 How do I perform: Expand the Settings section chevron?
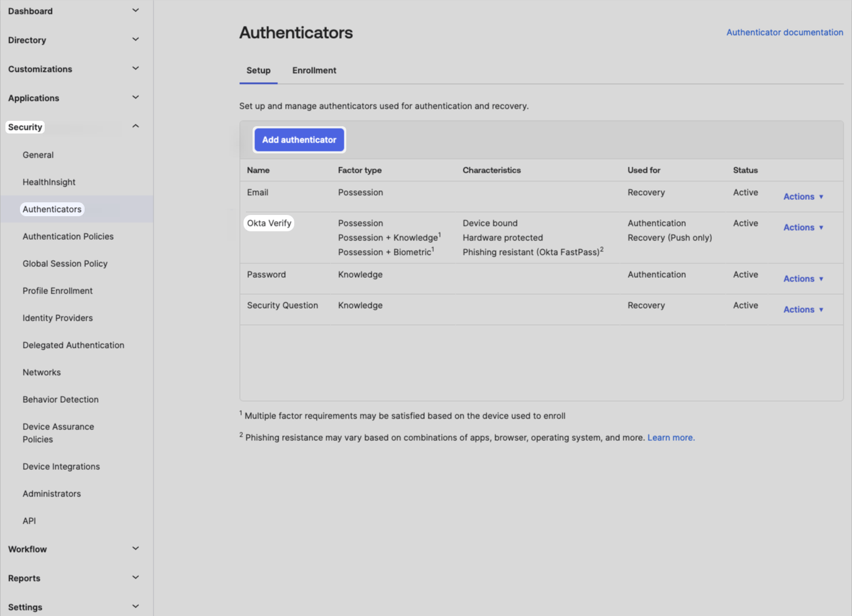point(135,606)
